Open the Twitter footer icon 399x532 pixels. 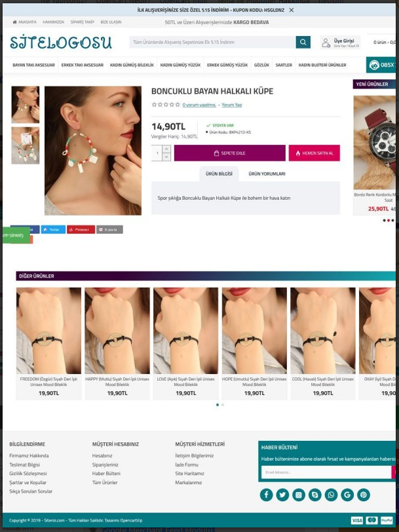point(282,495)
